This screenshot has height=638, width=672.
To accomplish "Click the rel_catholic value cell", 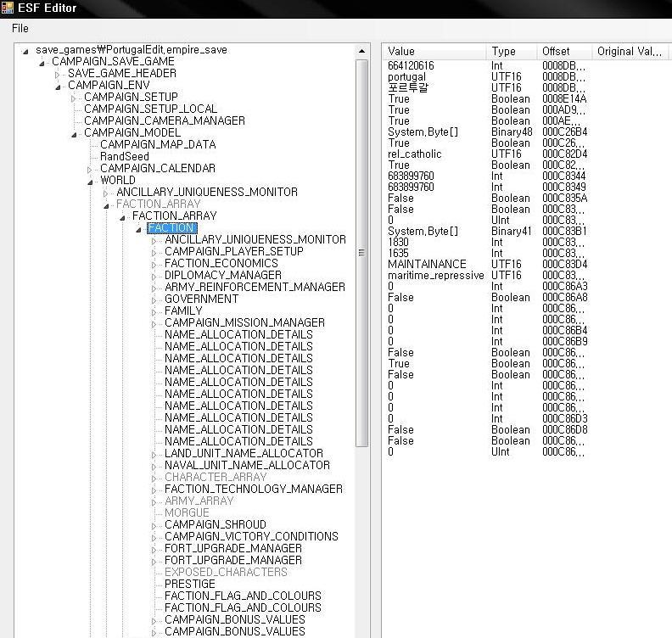I will [415, 154].
